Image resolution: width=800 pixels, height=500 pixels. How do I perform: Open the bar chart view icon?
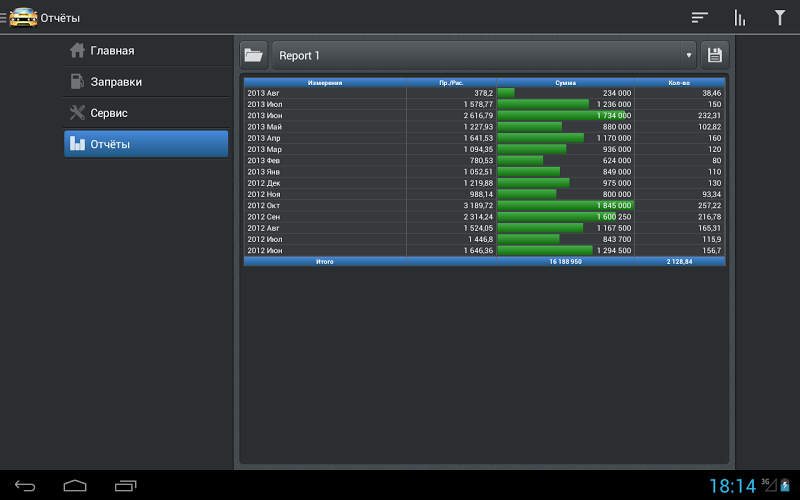point(740,18)
